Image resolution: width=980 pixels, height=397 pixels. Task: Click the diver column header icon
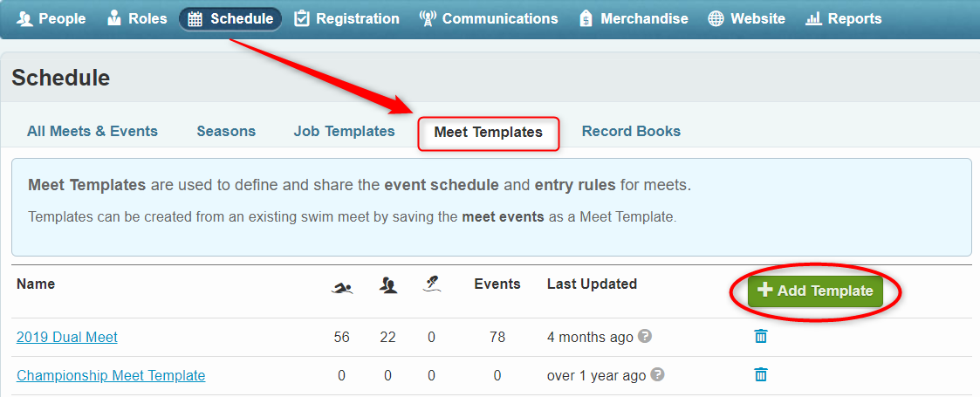(431, 284)
